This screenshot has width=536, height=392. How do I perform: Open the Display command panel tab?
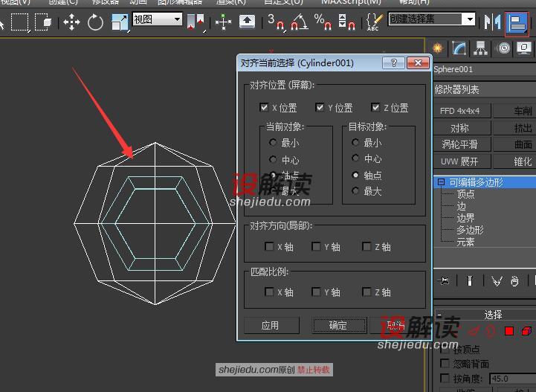[x=524, y=48]
